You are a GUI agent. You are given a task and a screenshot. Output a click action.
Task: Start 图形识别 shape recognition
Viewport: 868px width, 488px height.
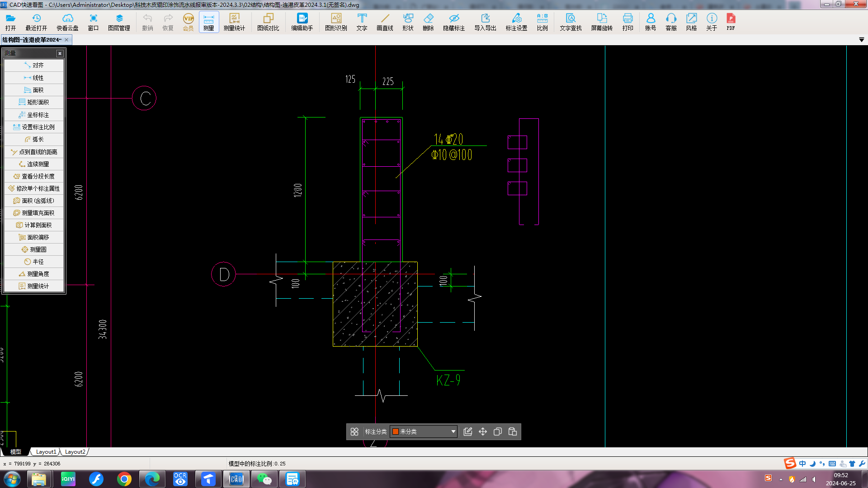coord(336,22)
